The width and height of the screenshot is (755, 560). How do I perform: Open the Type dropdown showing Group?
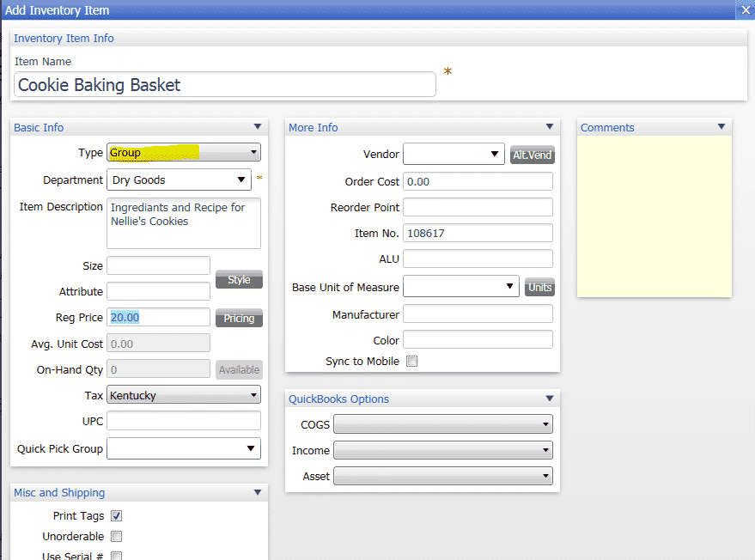point(184,152)
